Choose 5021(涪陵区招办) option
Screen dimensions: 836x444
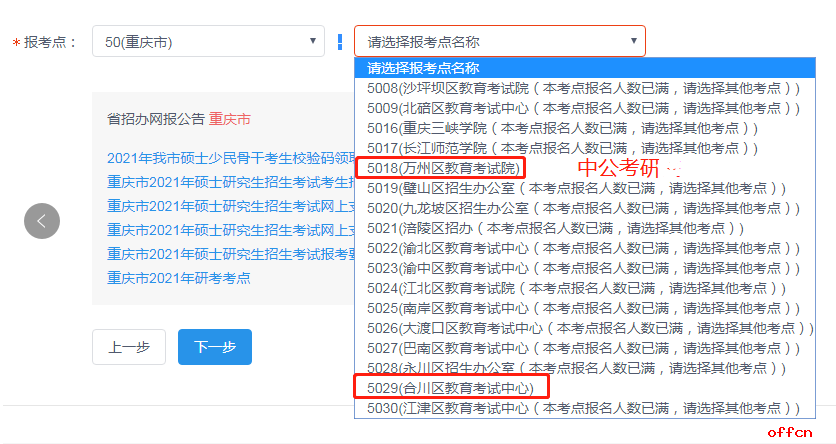click(x=555, y=227)
